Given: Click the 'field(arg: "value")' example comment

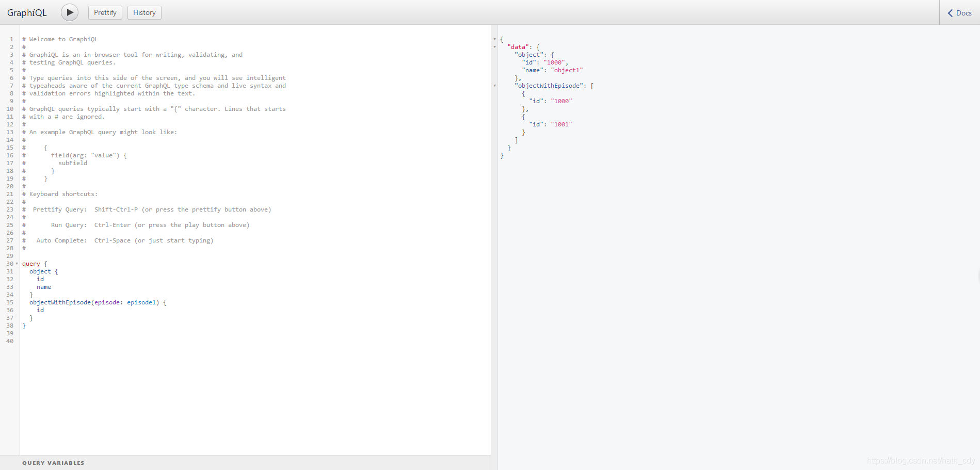Looking at the screenshot, I should (89, 155).
